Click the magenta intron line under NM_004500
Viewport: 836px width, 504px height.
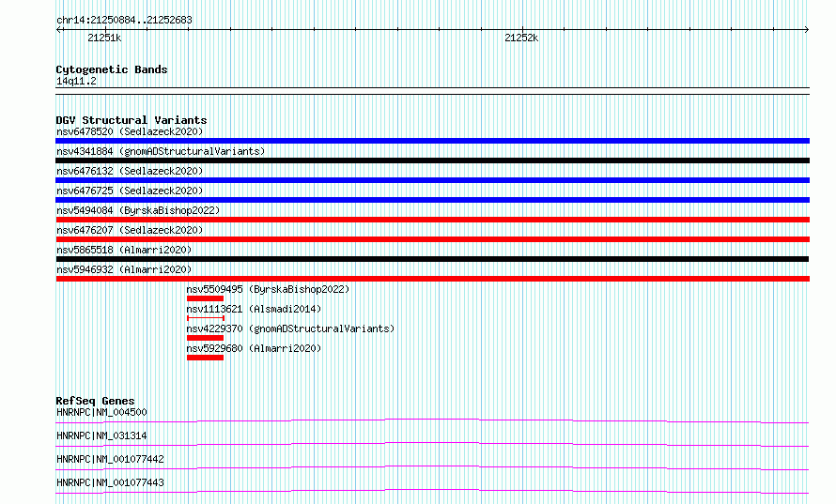432,420
